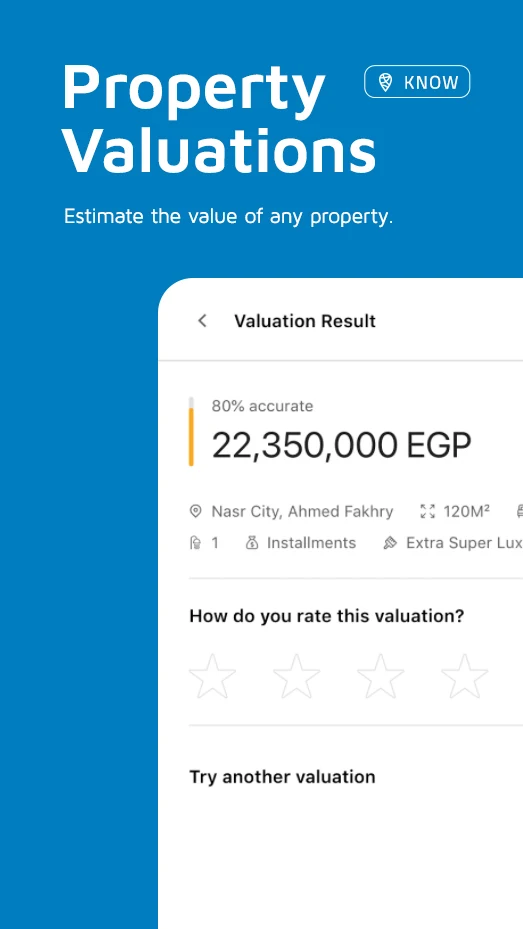Tap the Nasr City, Ahmed Fakhry location text
The image size is (523, 929).
click(302, 511)
